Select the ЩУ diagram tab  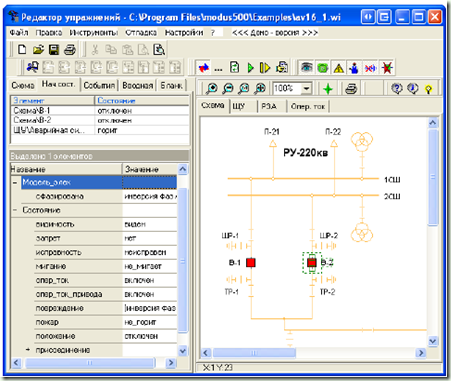click(x=239, y=106)
